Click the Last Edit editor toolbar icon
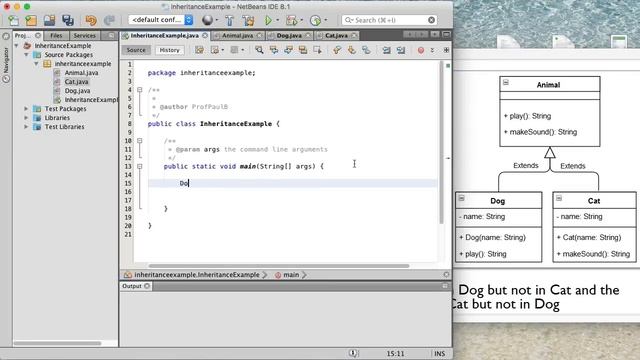The image size is (640, 360). (199, 50)
